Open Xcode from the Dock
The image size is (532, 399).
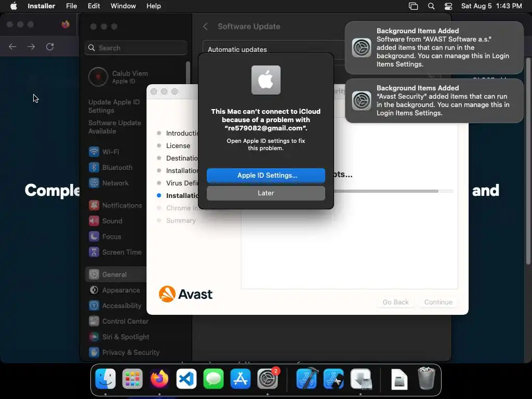pos(307,379)
